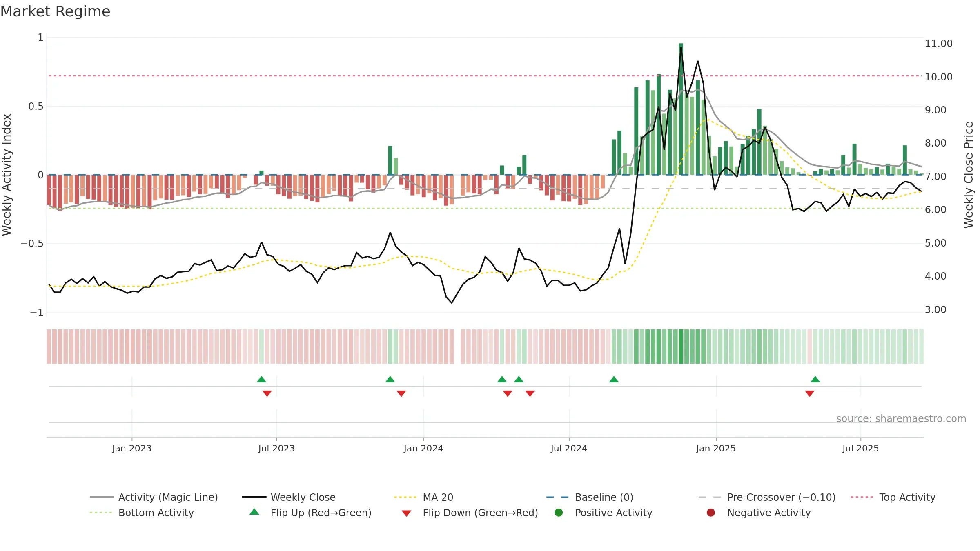Click the 10.00 price axis tick
The width and height of the screenshot is (980, 551).
938,77
